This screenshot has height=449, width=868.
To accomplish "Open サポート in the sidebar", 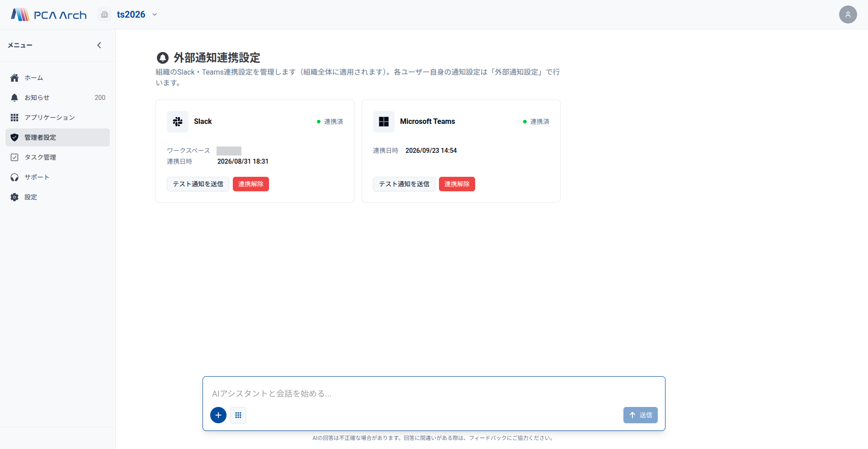I will coord(57,177).
